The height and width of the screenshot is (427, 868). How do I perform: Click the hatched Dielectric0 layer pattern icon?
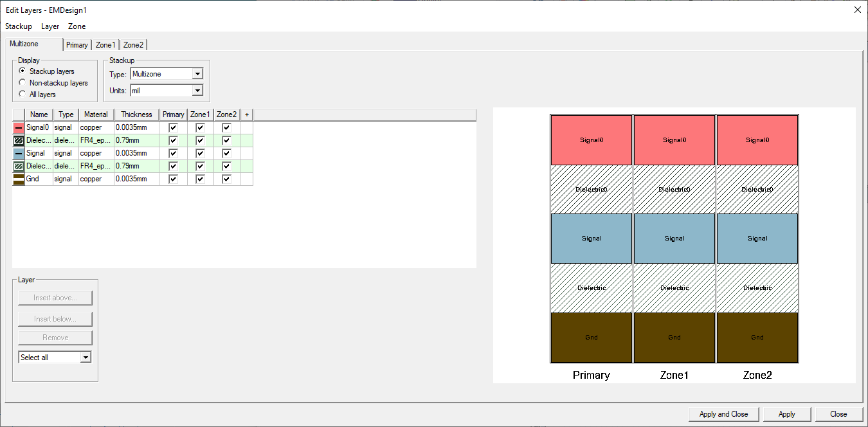point(19,140)
